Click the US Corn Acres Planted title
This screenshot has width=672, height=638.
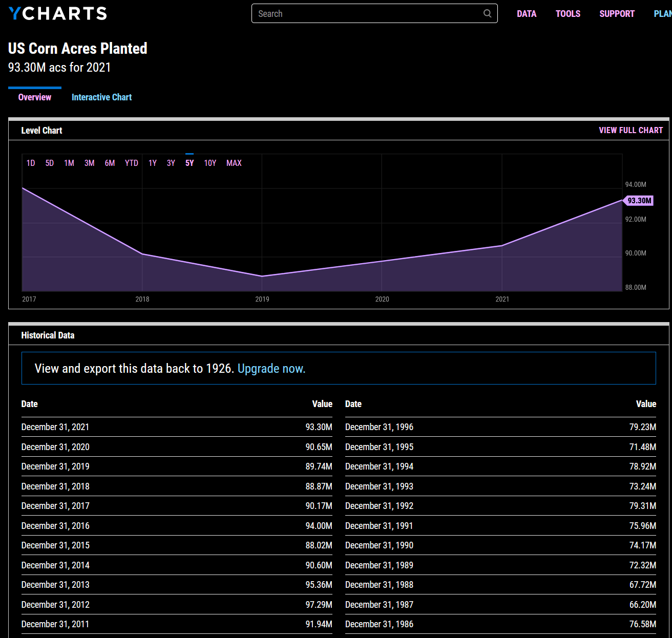pyautogui.click(x=78, y=49)
